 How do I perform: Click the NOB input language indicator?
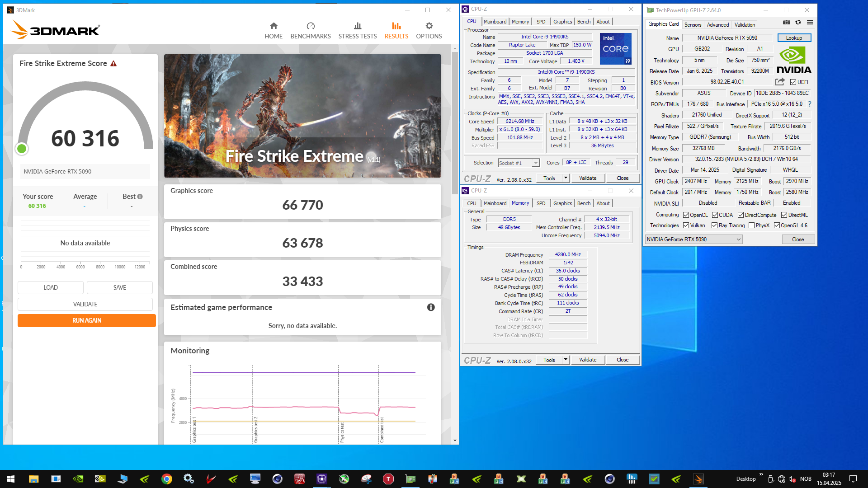pos(806,479)
